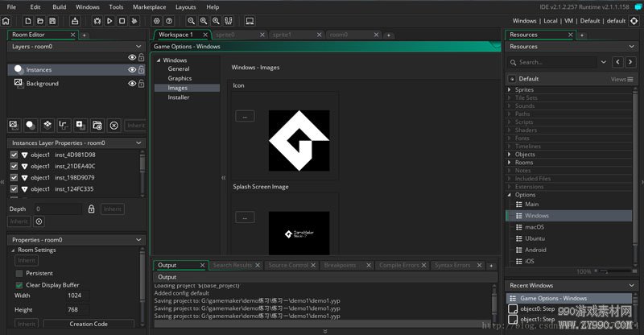Collapse the Properties - room0 panel
Screen dimensions: 644x335
click(x=138, y=240)
